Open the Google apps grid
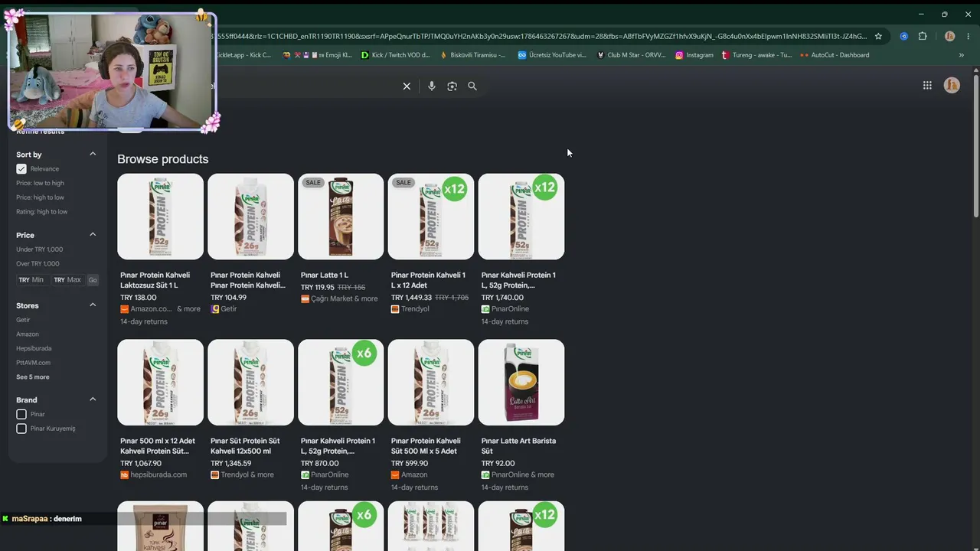The image size is (980, 551). pyautogui.click(x=927, y=86)
